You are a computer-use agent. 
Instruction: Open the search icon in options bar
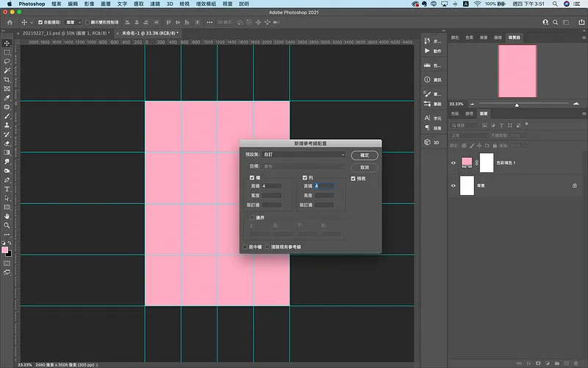pos(556,23)
